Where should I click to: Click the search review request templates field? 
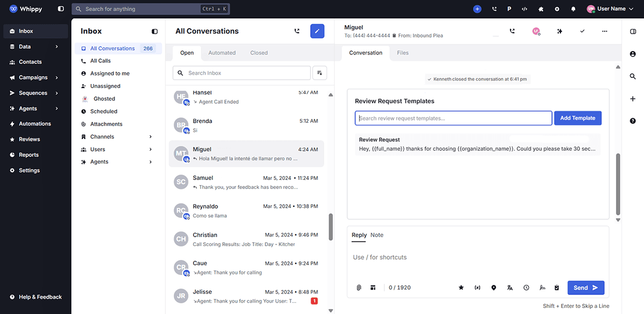tap(453, 118)
